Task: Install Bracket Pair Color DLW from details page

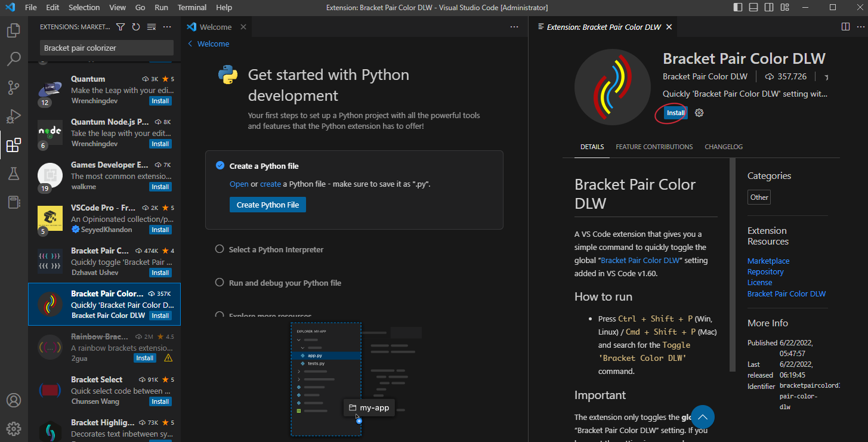Action: pos(675,113)
